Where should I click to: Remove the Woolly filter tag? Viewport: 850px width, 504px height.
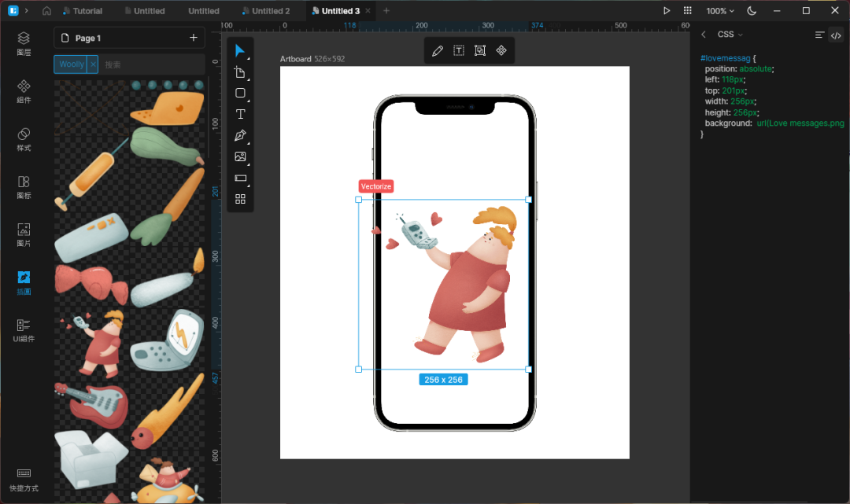pos(92,64)
